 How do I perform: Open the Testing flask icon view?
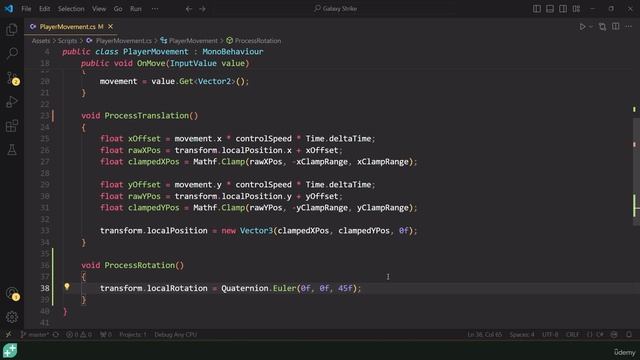[x=12, y=150]
